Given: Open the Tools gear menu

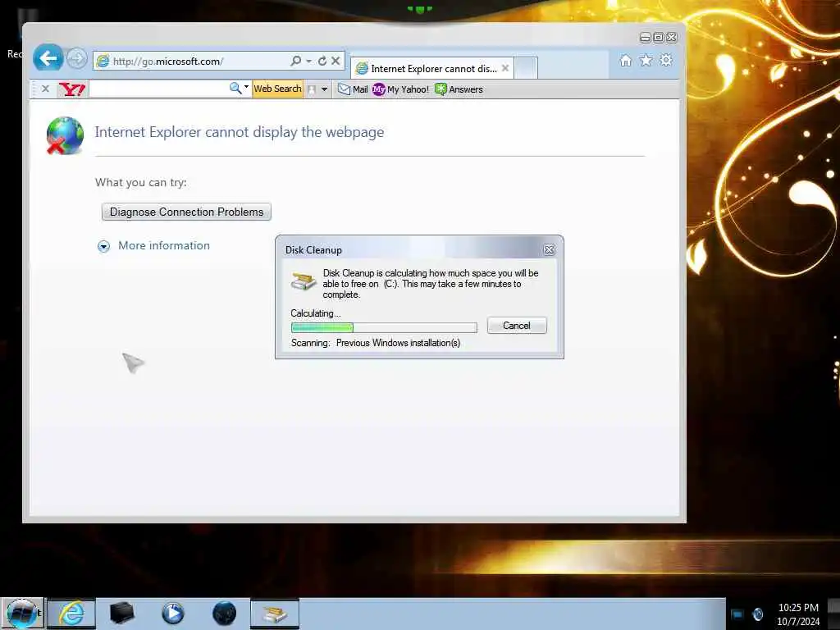Looking at the screenshot, I should point(666,60).
